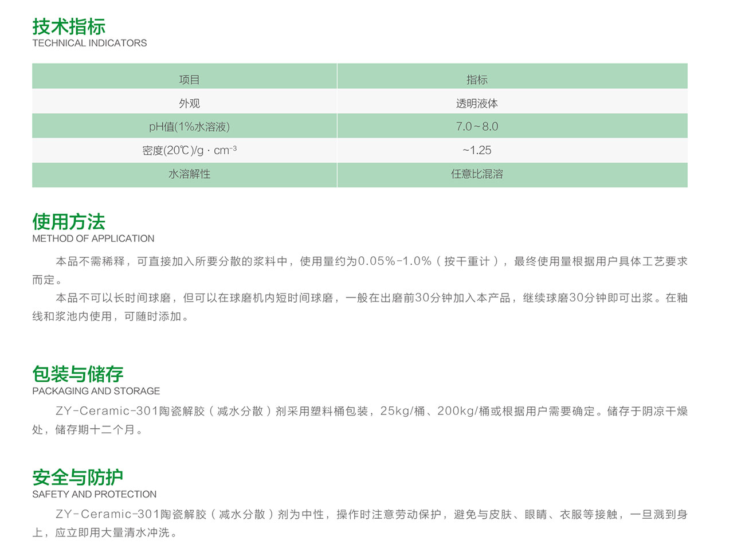The width and height of the screenshot is (745, 560).
Task: Click the paragraph starting 本品不需稀释
Action: [360, 271]
